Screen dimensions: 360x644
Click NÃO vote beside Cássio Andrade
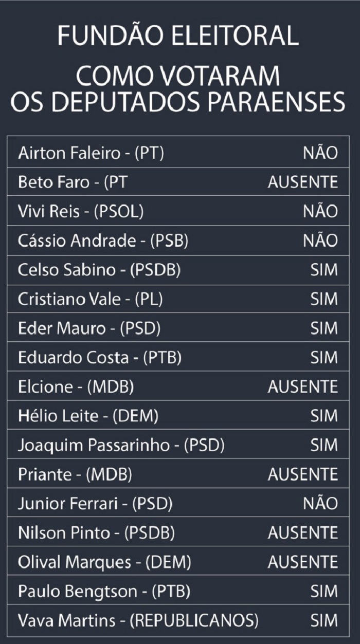click(x=320, y=240)
